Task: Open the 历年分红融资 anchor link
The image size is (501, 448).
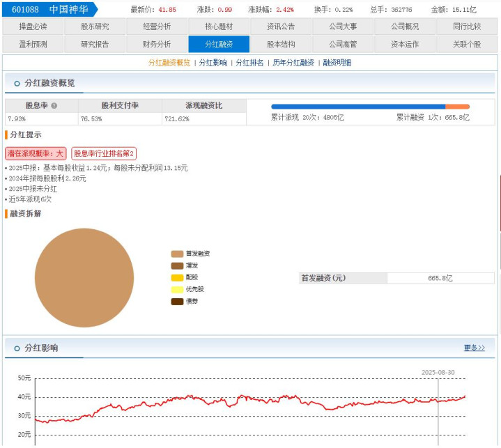Action: pyautogui.click(x=293, y=63)
